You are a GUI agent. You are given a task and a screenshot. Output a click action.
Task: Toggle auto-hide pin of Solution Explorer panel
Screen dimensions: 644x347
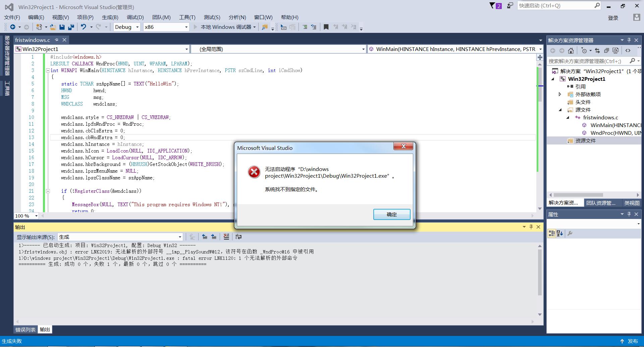coord(629,40)
